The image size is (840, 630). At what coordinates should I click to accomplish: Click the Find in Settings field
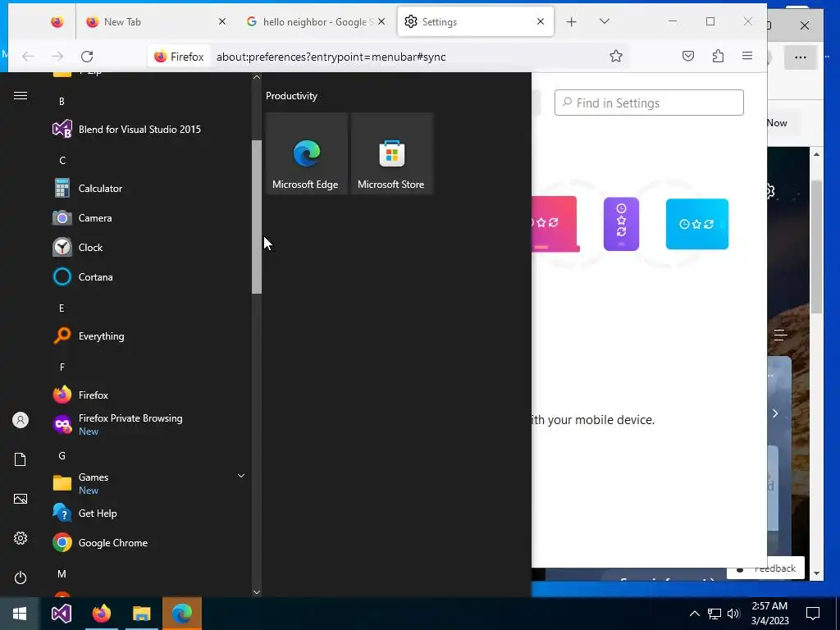coord(649,103)
